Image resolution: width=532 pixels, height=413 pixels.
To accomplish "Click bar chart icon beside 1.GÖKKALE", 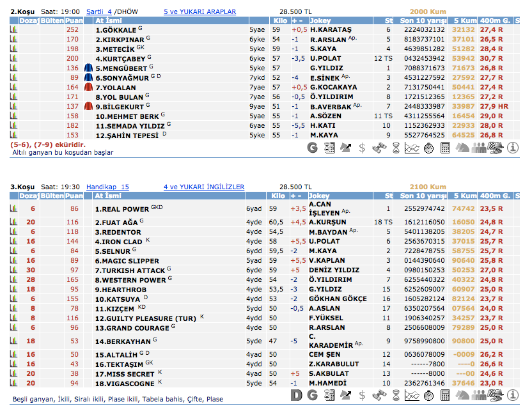I will click(x=13, y=29).
